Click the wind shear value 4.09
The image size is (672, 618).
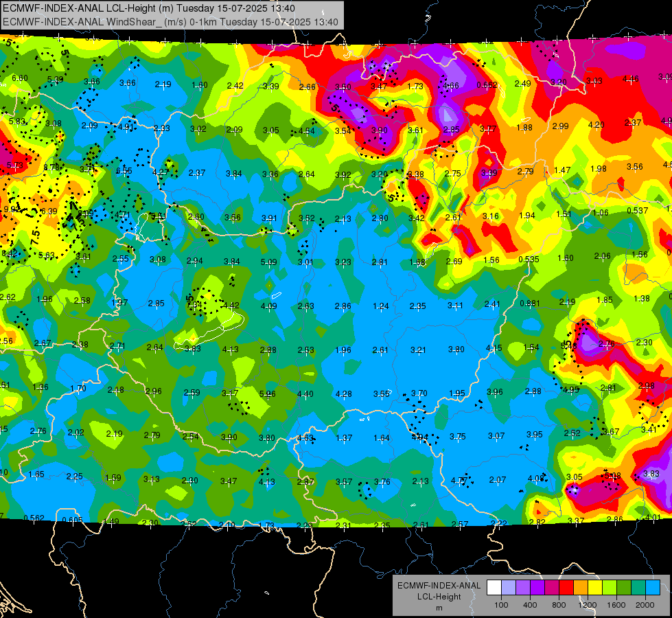pyautogui.click(x=268, y=306)
